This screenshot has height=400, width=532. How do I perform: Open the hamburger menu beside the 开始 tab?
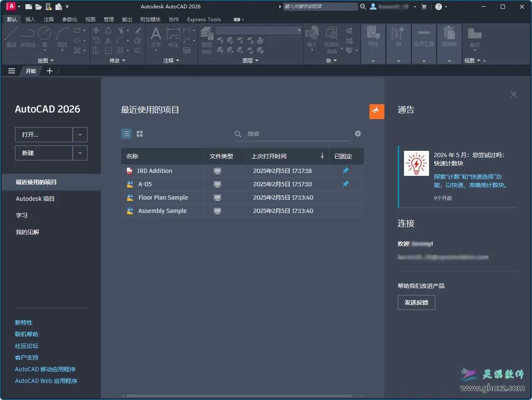tap(12, 71)
